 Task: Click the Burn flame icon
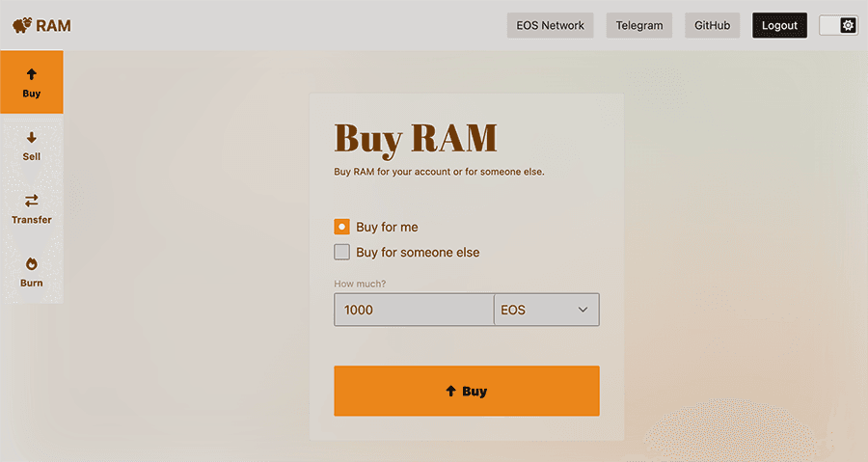(31, 264)
